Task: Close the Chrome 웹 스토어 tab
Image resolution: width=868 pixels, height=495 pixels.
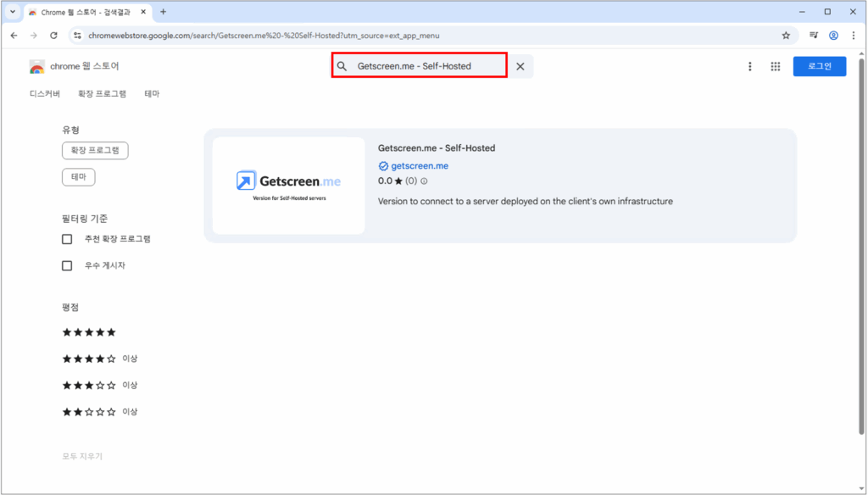Action: click(143, 12)
